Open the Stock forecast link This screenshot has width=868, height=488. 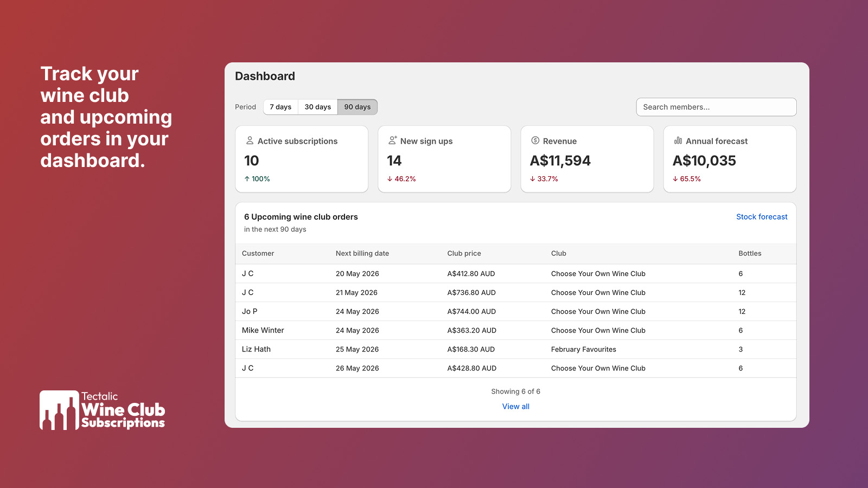(x=761, y=217)
